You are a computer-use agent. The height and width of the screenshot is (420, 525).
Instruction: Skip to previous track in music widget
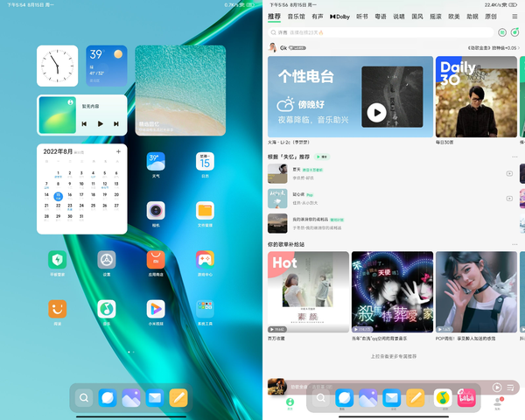tap(84, 124)
